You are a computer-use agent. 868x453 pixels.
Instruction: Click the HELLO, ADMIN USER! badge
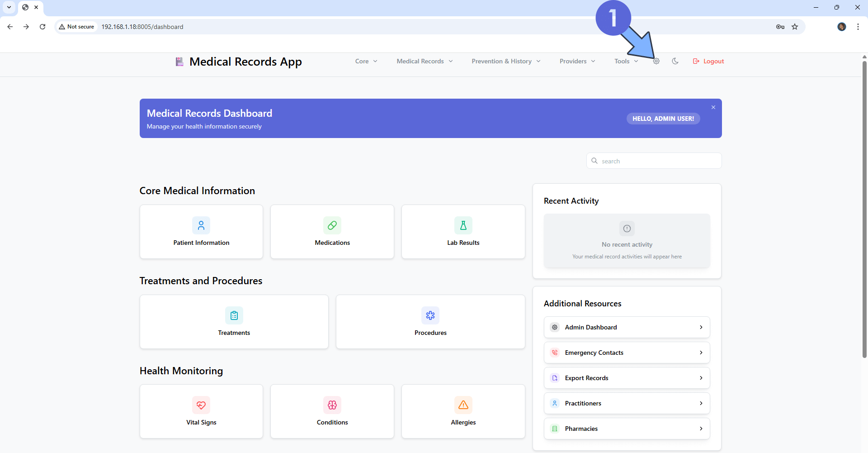click(x=663, y=119)
